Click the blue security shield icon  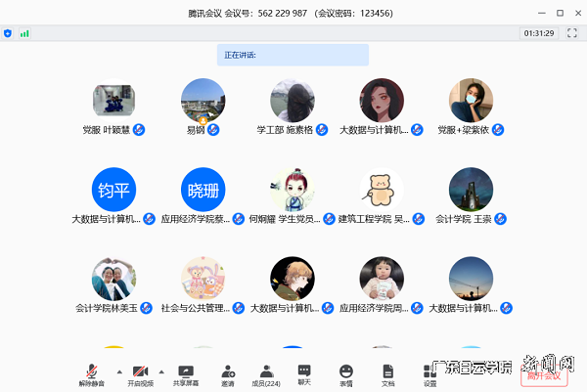9,33
